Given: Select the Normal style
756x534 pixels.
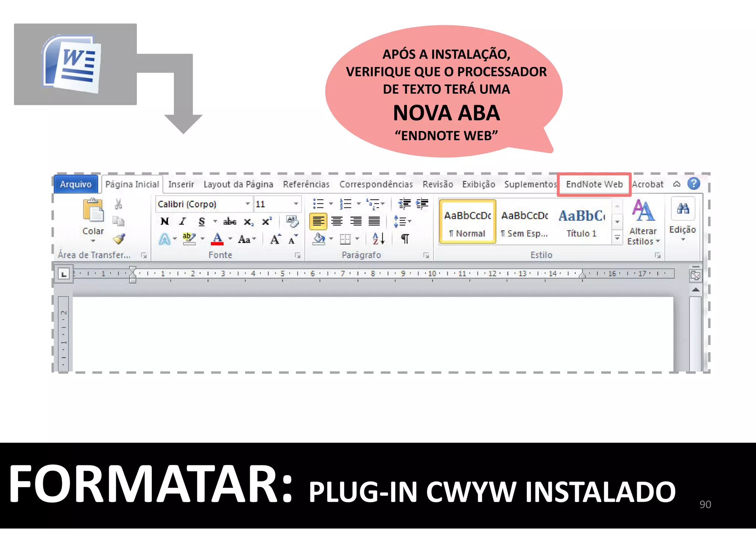Looking at the screenshot, I should (x=467, y=222).
